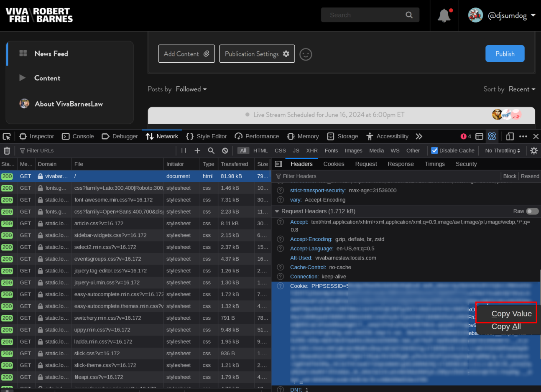Open the emoji picker smiley icon
The height and width of the screenshot is (392, 541).
[x=306, y=54]
